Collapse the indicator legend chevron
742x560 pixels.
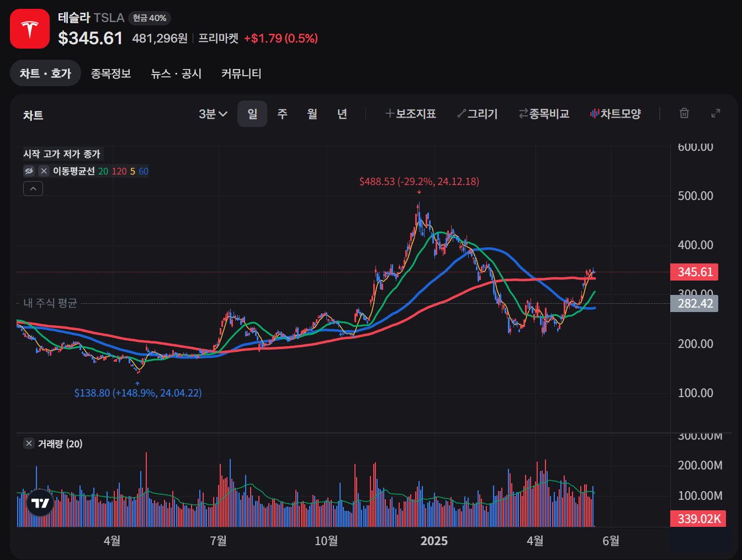tap(33, 189)
